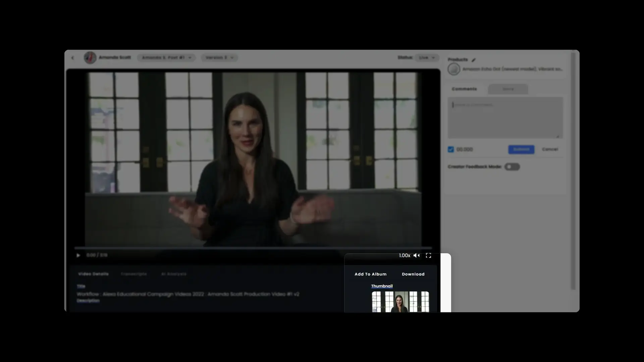This screenshot has width=644, height=362.
Task: Click the Add To Album button
Action: click(x=370, y=274)
